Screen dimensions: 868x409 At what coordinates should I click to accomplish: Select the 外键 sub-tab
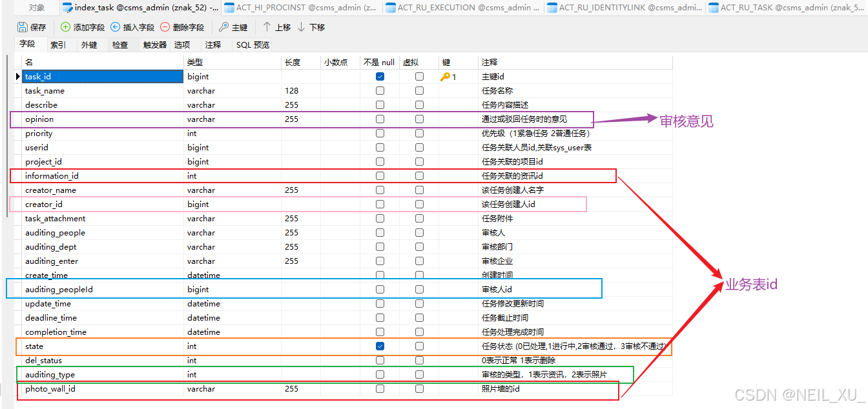tap(89, 45)
